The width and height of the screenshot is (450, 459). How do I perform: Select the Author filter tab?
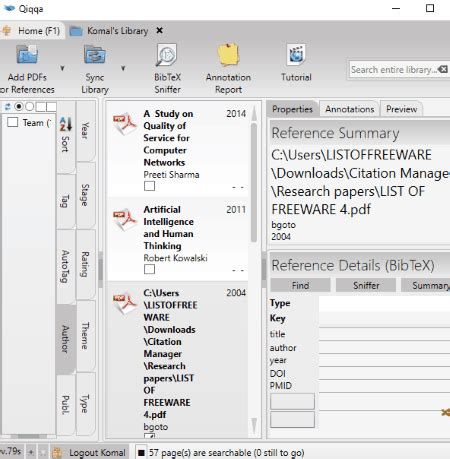coord(66,339)
